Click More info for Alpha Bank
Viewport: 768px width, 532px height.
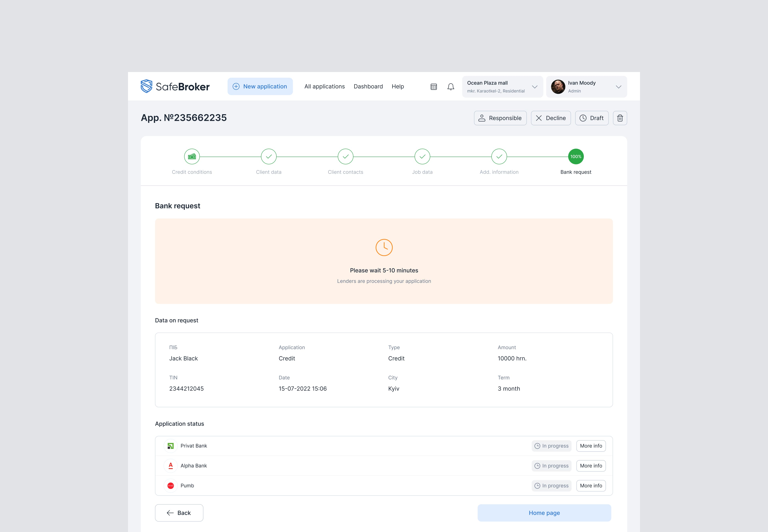(x=591, y=466)
